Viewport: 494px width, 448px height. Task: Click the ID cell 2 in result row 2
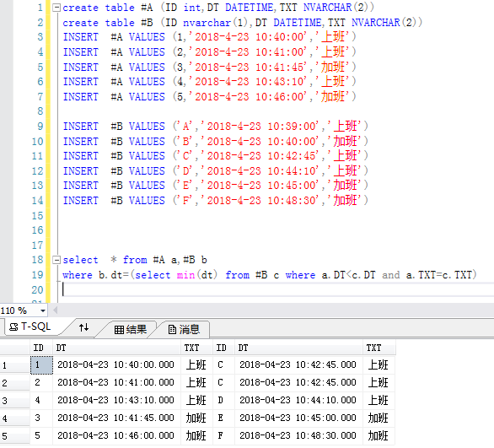tap(41, 383)
